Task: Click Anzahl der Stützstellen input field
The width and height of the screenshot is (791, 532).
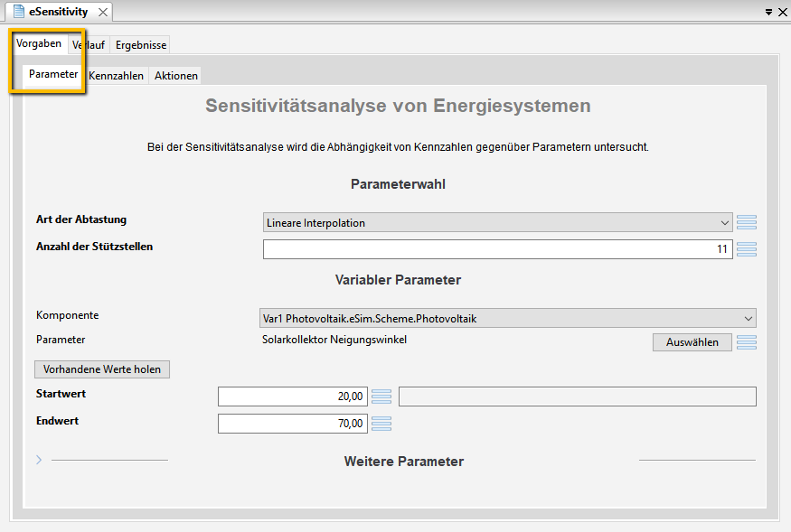Action: point(497,249)
